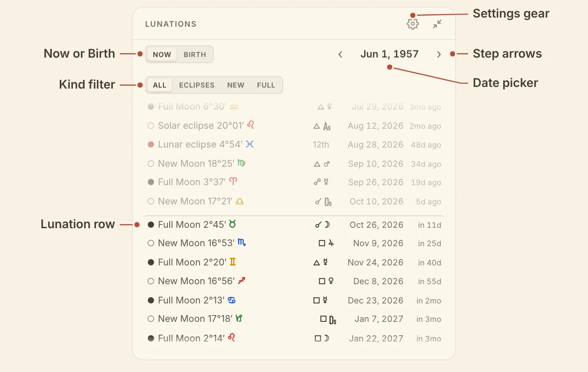Screen dimensions: 588x372
Task: Collapse the Lunations panel
Action: tap(437, 24)
